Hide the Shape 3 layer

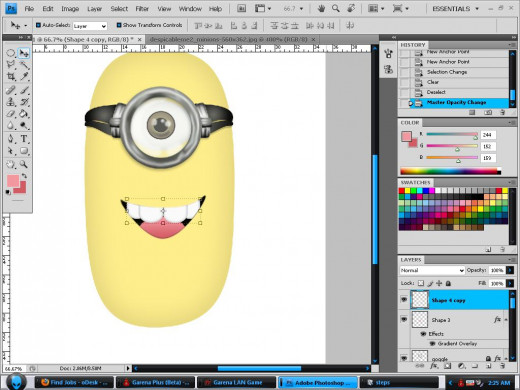pyautogui.click(x=404, y=319)
